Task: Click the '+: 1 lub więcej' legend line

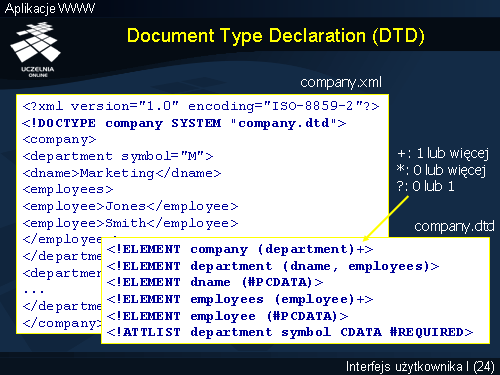Action: click(443, 154)
